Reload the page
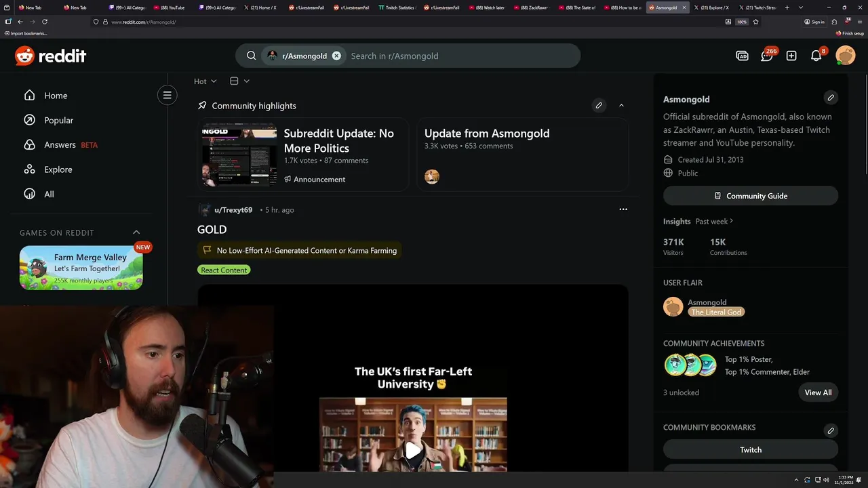 tap(45, 22)
